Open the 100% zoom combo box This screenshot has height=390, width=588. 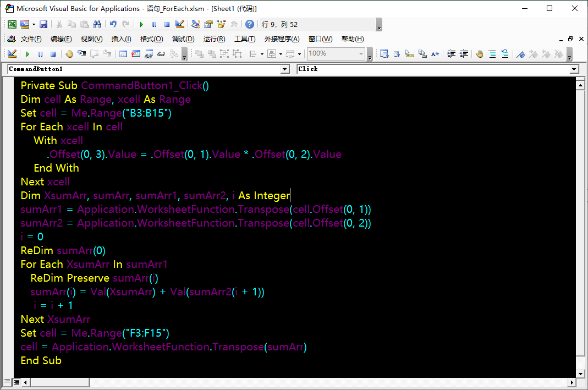coord(336,53)
